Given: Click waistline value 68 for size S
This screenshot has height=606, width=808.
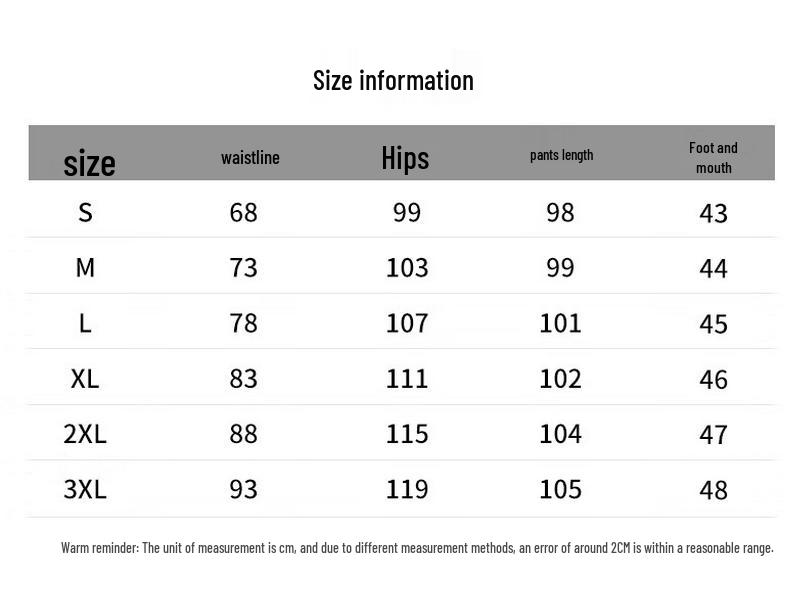Looking at the screenshot, I should [x=243, y=212].
